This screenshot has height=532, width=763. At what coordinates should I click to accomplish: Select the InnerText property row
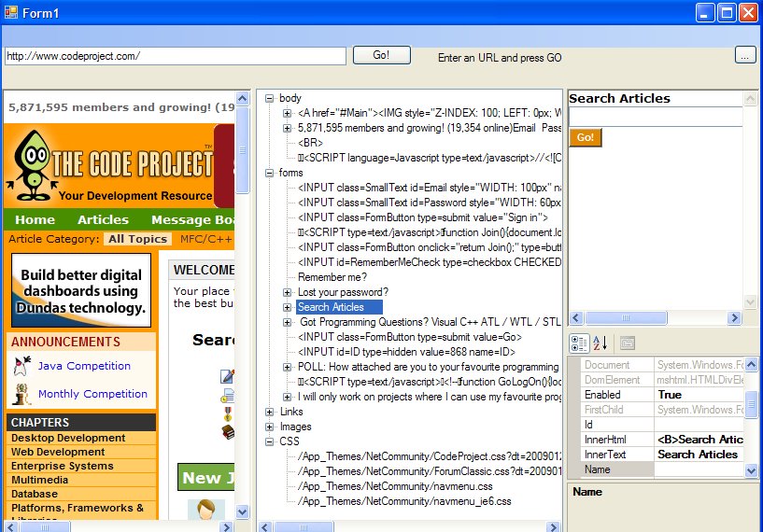(662, 455)
